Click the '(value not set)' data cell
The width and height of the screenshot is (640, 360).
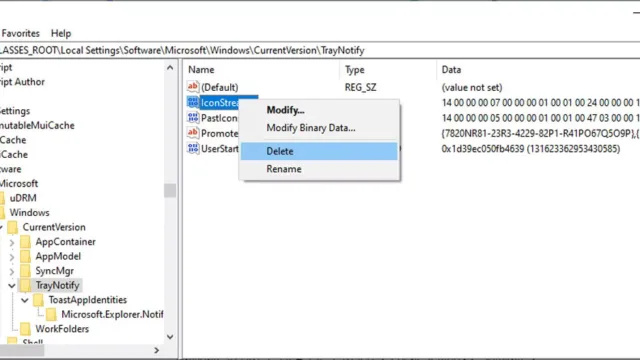point(472,87)
